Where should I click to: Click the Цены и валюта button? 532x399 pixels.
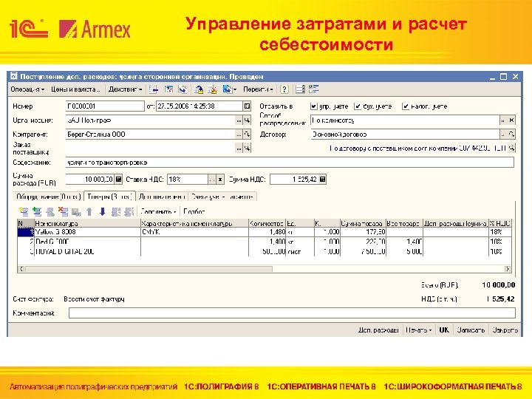[75, 89]
